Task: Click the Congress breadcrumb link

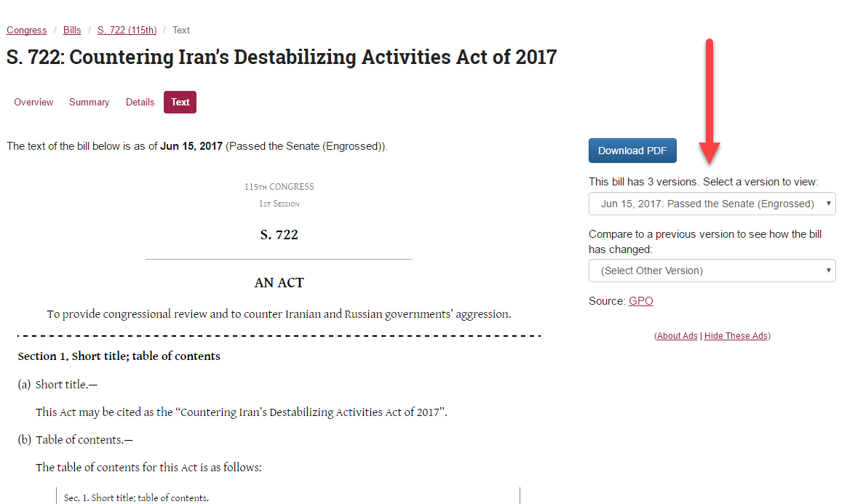Action: point(26,31)
